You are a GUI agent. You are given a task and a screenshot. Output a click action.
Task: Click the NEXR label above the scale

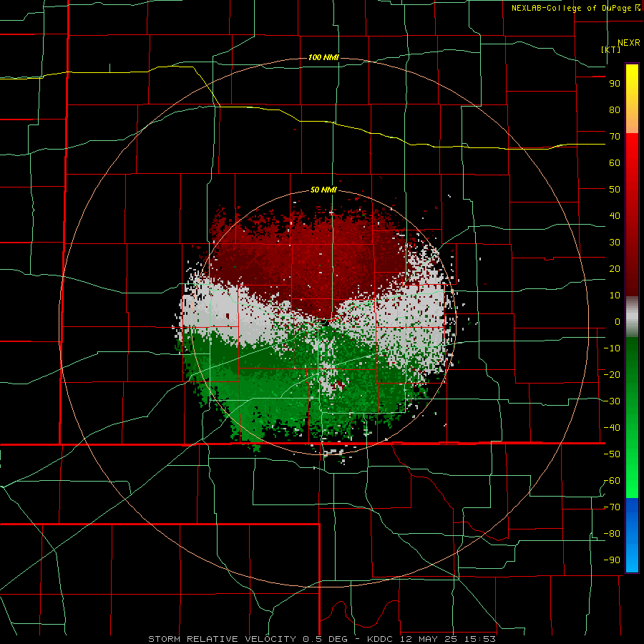pos(628,43)
